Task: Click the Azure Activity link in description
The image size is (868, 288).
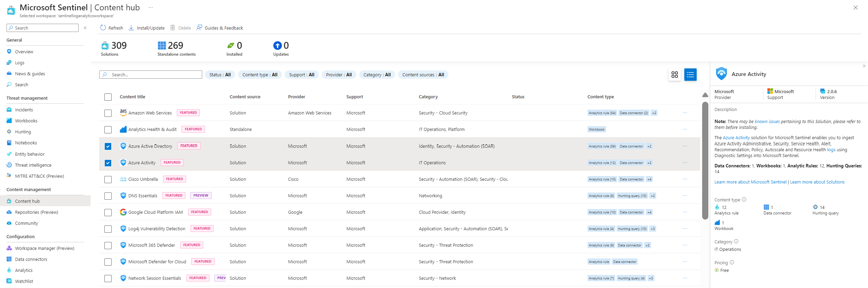Action: pyautogui.click(x=736, y=138)
